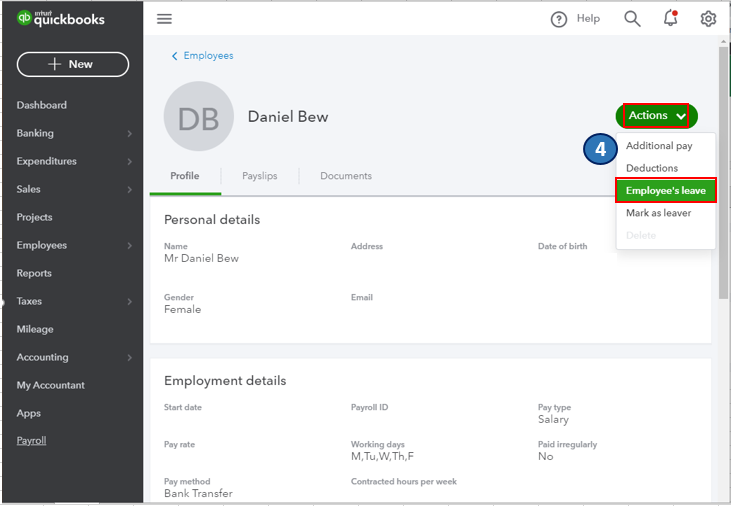Image resolution: width=731 pixels, height=506 pixels.
Task: Click the DB employee avatar
Action: pyautogui.click(x=198, y=116)
